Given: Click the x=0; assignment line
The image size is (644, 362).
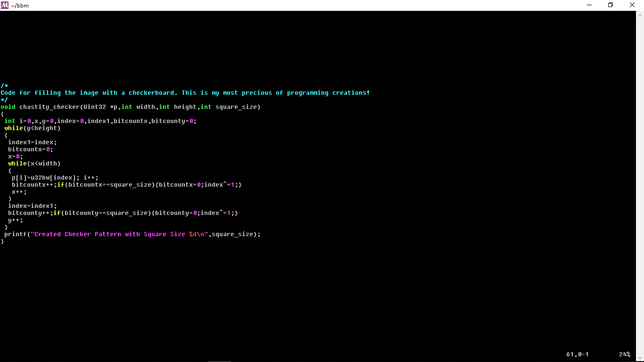Looking at the screenshot, I should 16,156.
